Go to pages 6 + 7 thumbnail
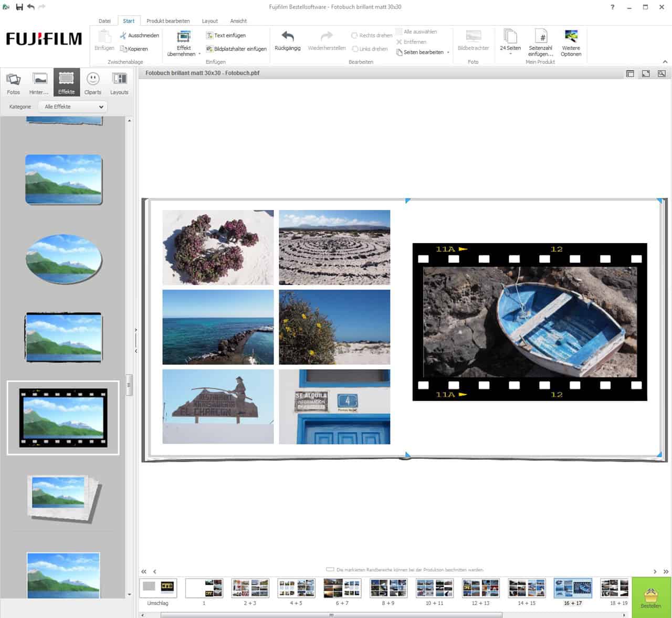 coord(342,589)
